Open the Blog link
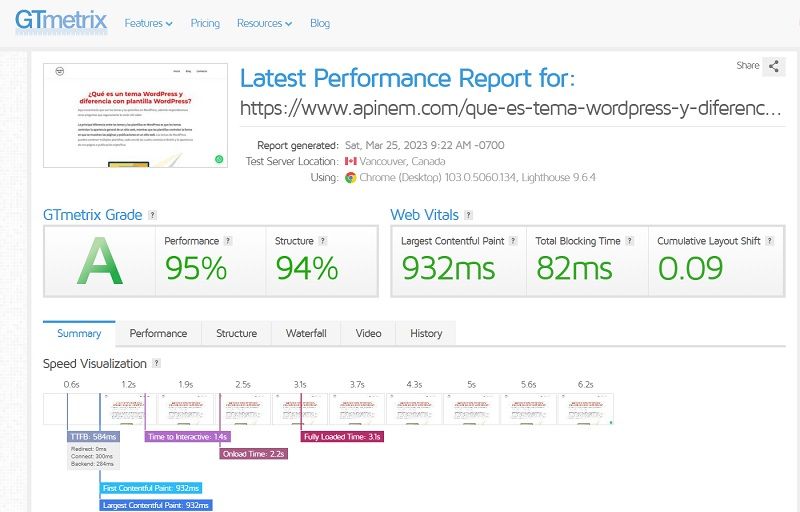The width and height of the screenshot is (800, 512). [x=320, y=23]
